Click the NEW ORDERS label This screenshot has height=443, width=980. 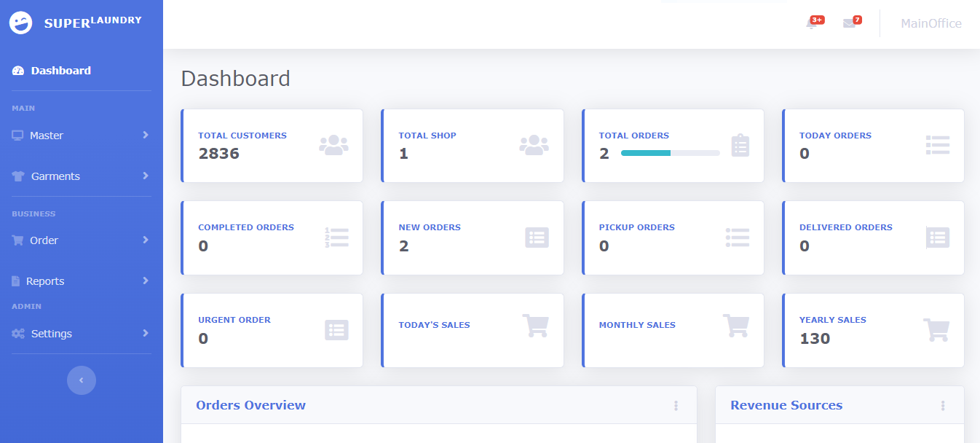point(430,227)
